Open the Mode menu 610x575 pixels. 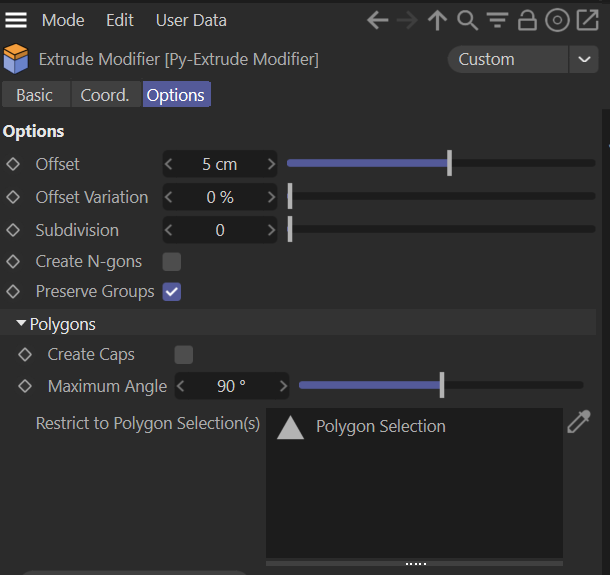point(63,20)
